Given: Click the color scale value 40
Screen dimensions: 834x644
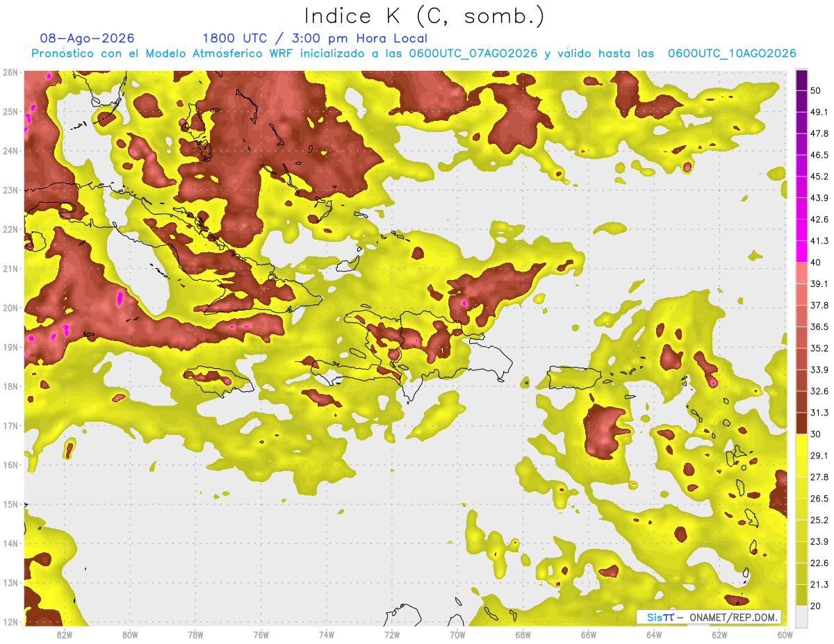Looking at the screenshot, I should pyautogui.click(x=816, y=263).
